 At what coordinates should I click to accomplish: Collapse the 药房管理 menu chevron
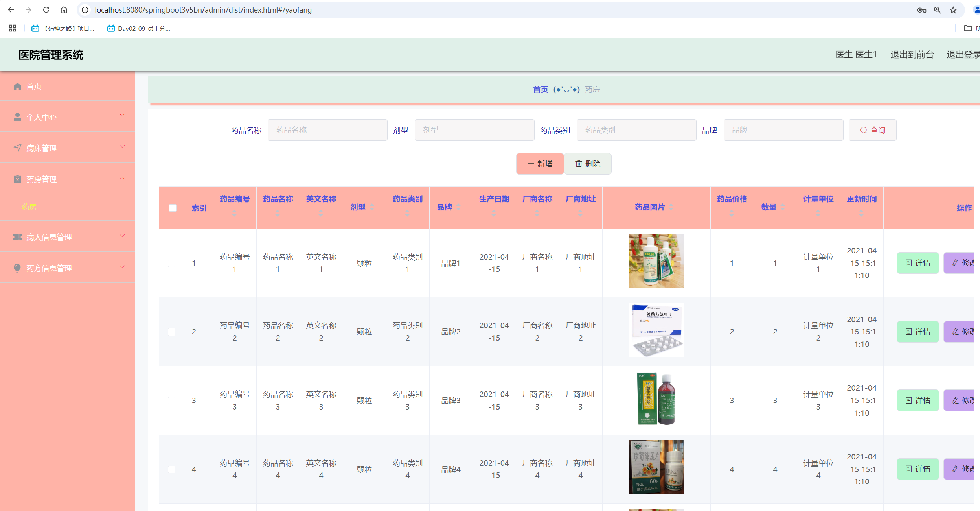(x=122, y=178)
